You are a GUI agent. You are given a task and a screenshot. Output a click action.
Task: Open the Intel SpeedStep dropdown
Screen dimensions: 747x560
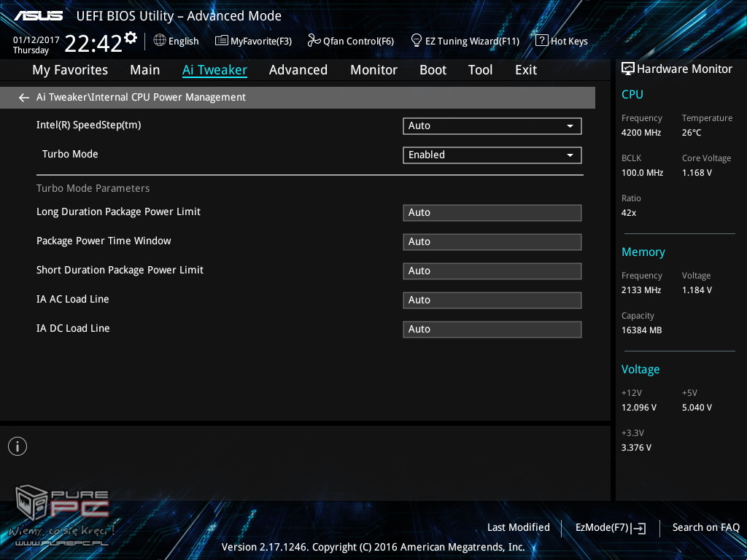pyautogui.click(x=492, y=126)
